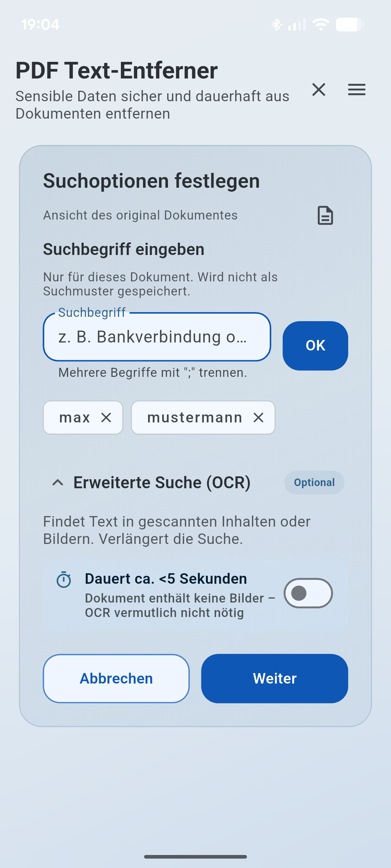Open the original document preview icon
This screenshot has width=391, height=868.
tap(325, 215)
